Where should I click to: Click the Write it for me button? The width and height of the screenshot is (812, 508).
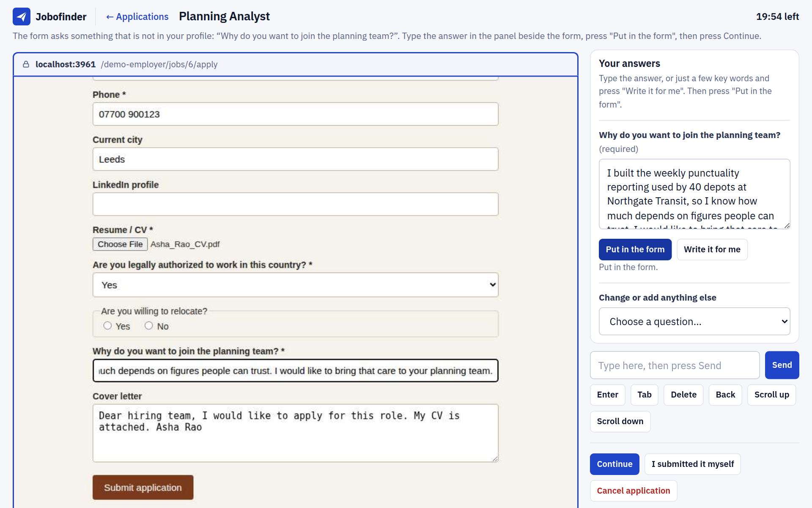[x=712, y=249]
